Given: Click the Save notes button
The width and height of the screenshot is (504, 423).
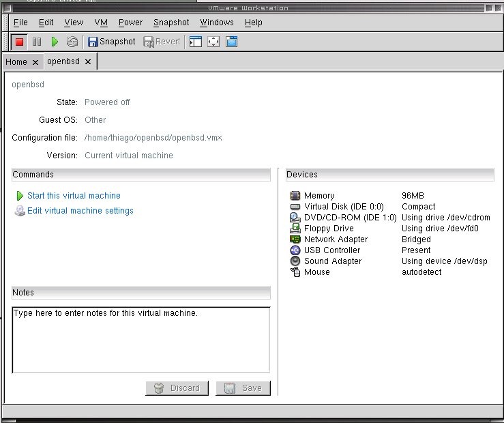Looking at the screenshot, I should point(243,388).
